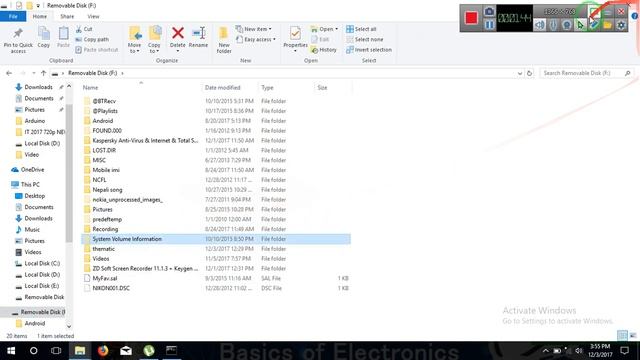Image resolution: width=640 pixels, height=360 pixels.
Task: Toggle the green mouse cursor capture option
Action: [x=580, y=25]
